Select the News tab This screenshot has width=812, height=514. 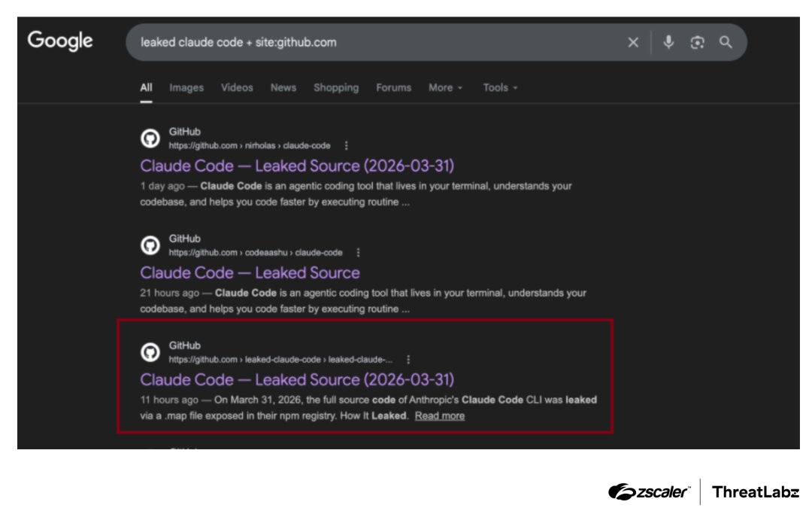pyautogui.click(x=283, y=87)
